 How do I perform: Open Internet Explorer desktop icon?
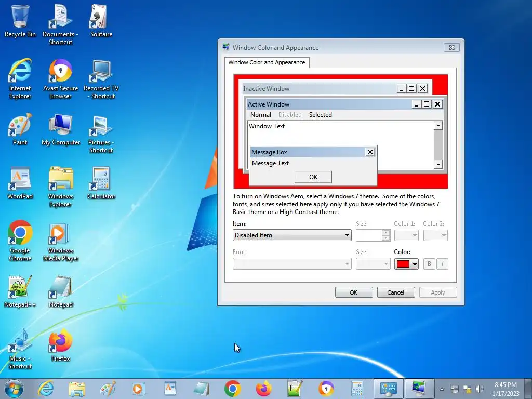click(20, 79)
